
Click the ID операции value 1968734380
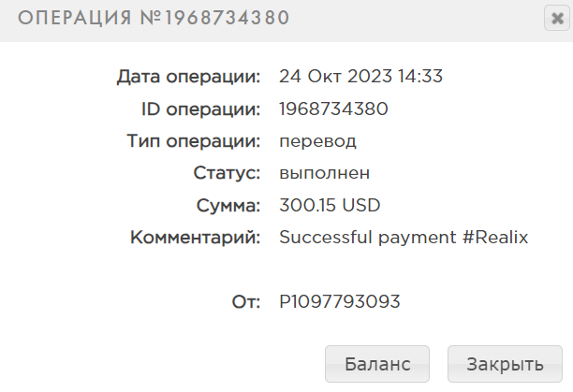coord(333,109)
